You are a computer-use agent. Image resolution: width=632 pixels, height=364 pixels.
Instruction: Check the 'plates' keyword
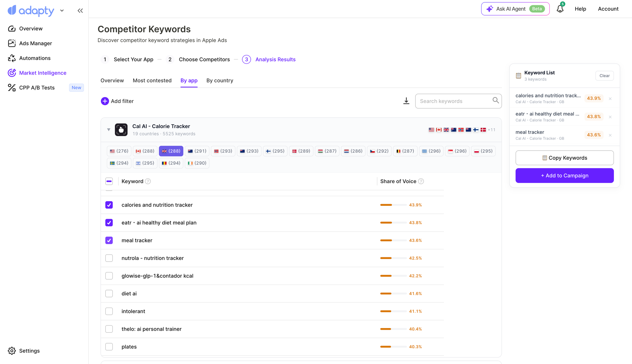point(109,347)
